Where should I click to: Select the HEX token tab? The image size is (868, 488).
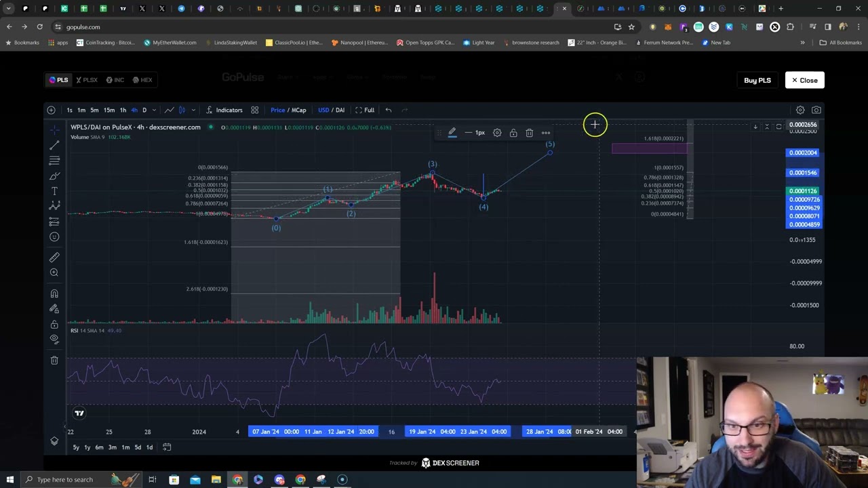142,80
